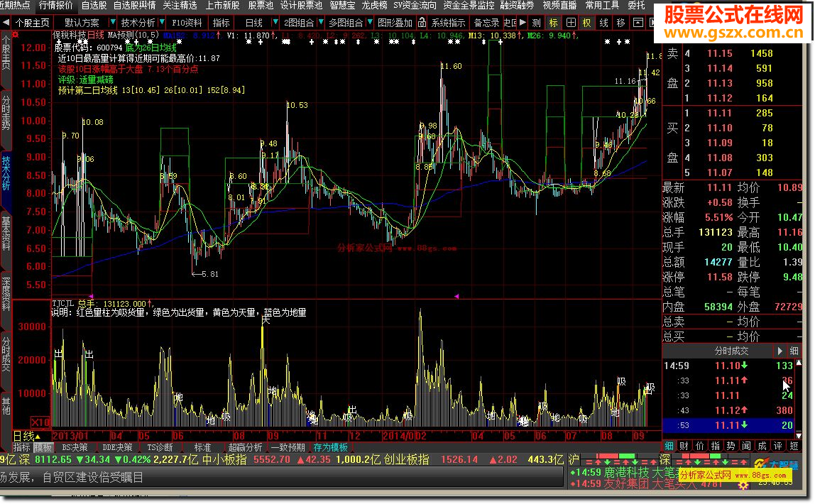Viewport: 815px width, 504px height.
Task: Click the 细 button beside the 分时成交 header
Action: (x=794, y=351)
